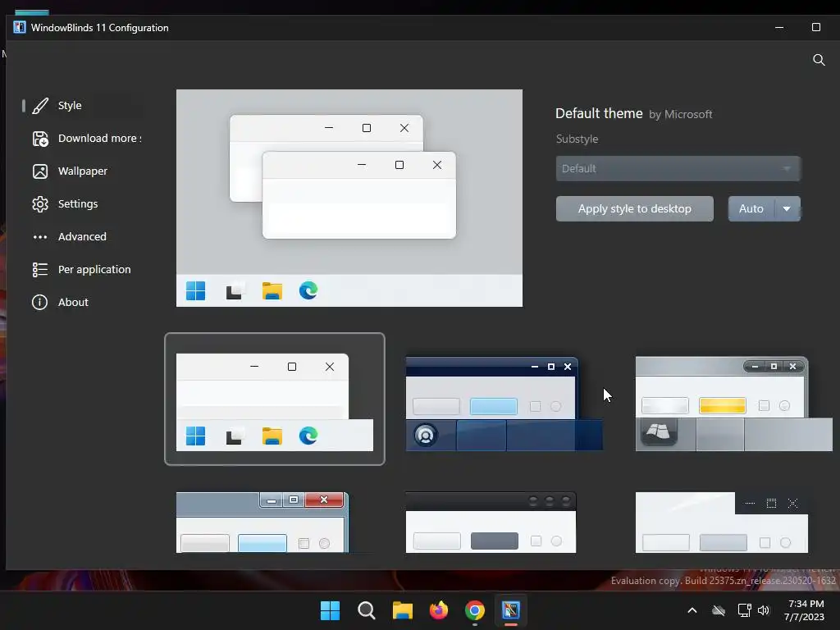The width and height of the screenshot is (840, 630).
Task: Click the WindowBlinds taskbar icon
Action: (x=510, y=610)
